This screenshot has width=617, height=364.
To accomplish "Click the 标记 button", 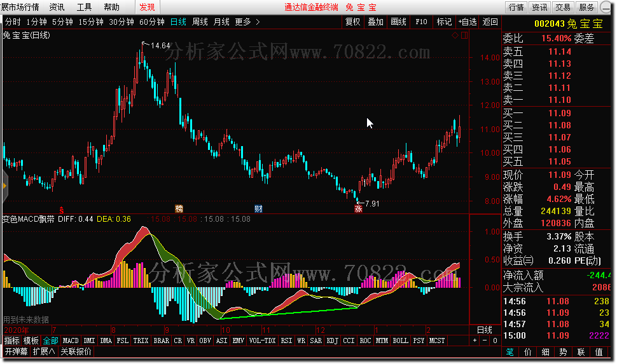I will click(444, 22).
